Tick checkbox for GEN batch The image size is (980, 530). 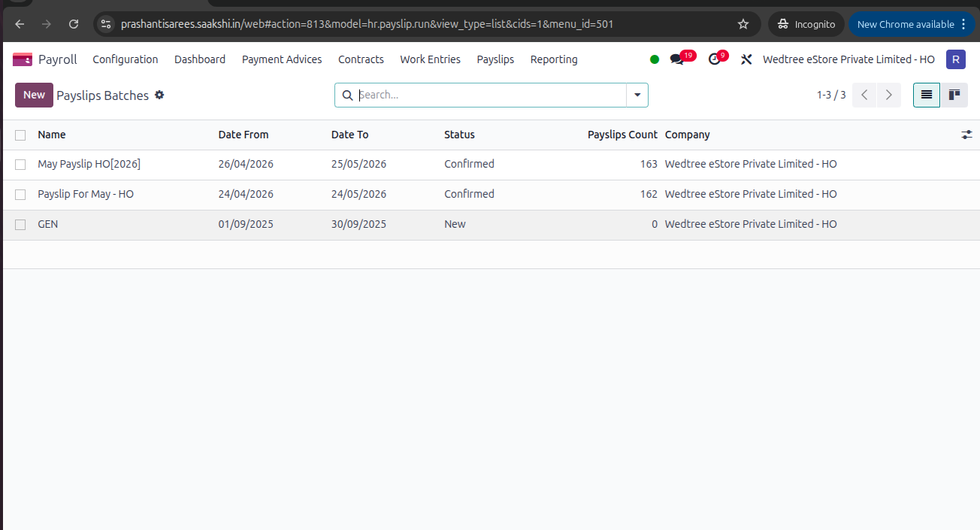(x=20, y=224)
